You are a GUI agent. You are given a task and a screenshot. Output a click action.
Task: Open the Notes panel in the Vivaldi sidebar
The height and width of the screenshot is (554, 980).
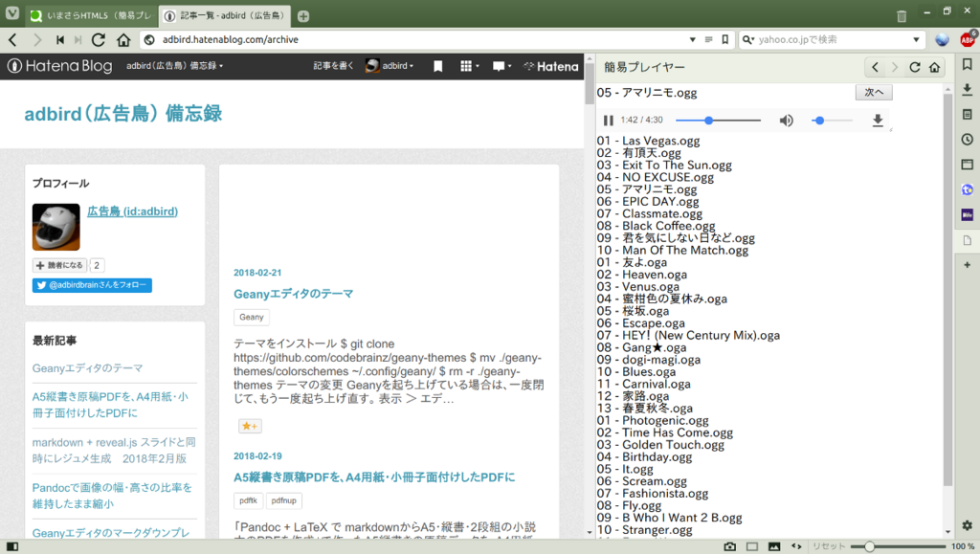coord(968,115)
